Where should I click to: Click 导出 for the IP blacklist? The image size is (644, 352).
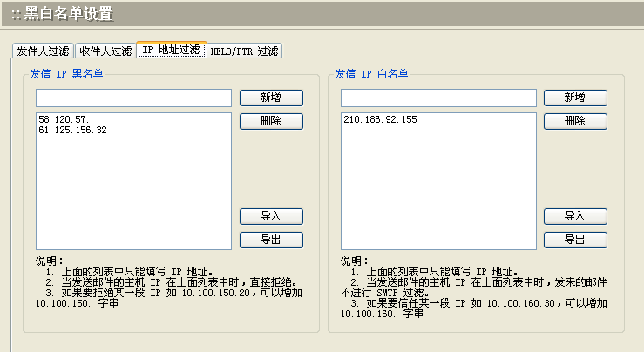point(271,240)
